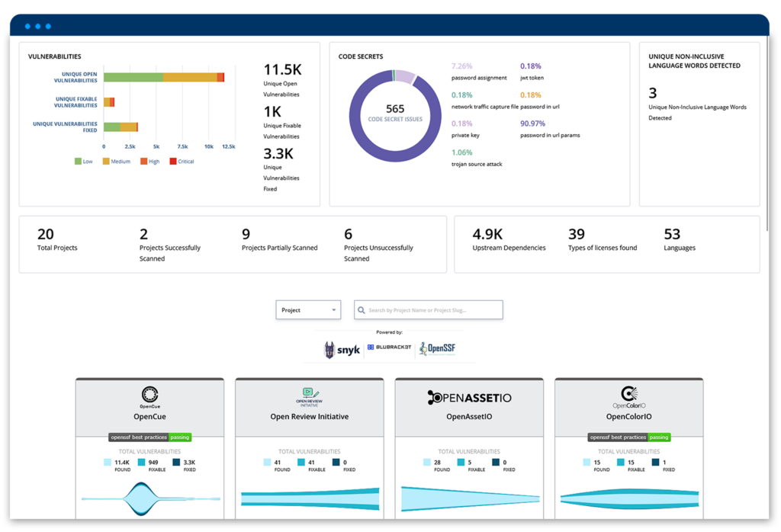Toggle the Medium severity legend item
Screen dimensions: 781x532
[x=116, y=161]
